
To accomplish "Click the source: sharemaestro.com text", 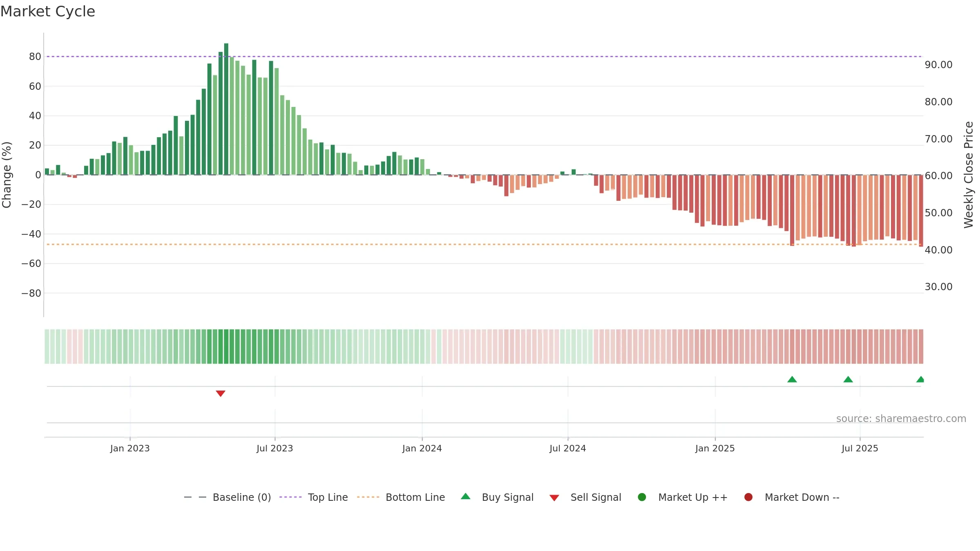I will [x=901, y=418].
